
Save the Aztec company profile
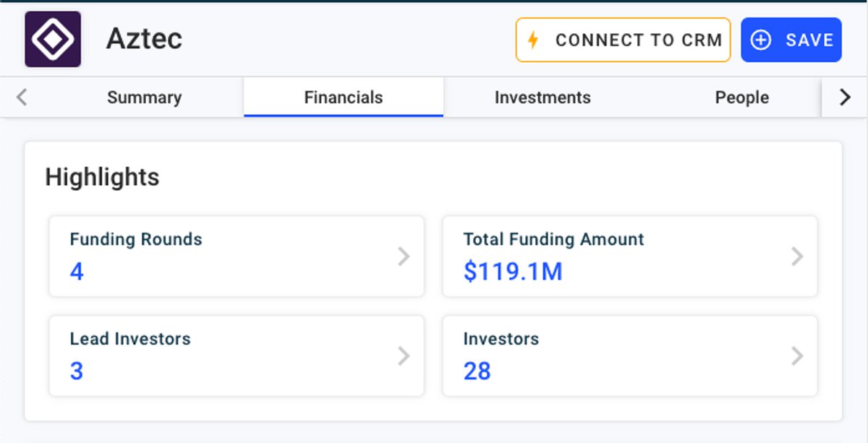[791, 40]
